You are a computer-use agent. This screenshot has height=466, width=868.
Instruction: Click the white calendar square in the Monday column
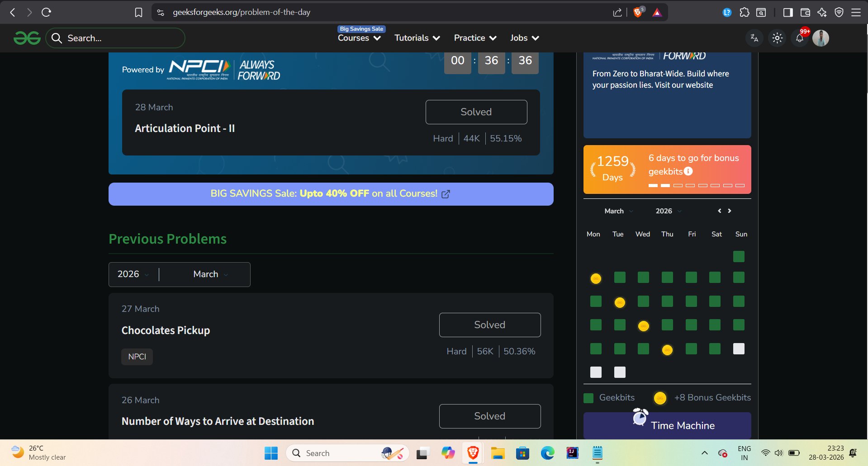click(x=596, y=372)
